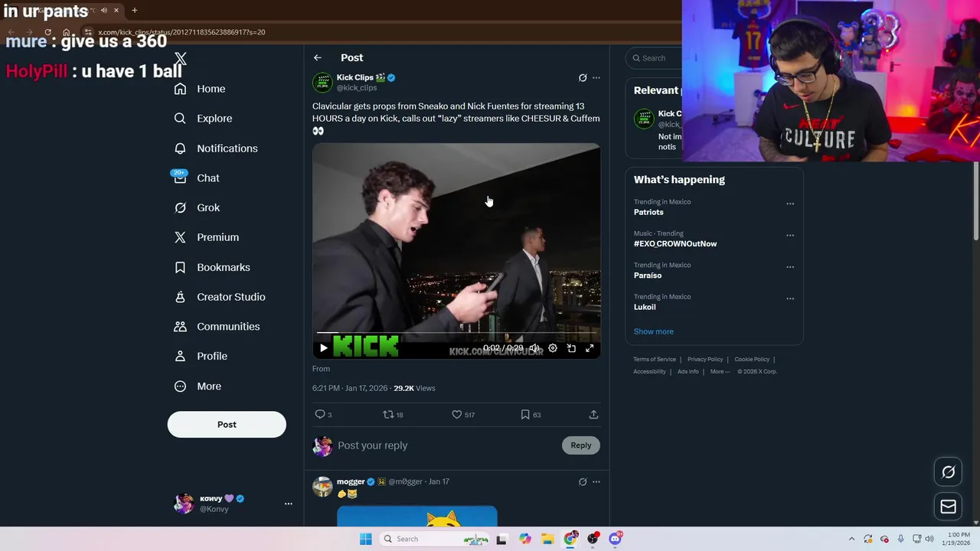Click the Konvy account avatar in the sidebar
The width and height of the screenshot is (980, 551).
coord(184,504)
